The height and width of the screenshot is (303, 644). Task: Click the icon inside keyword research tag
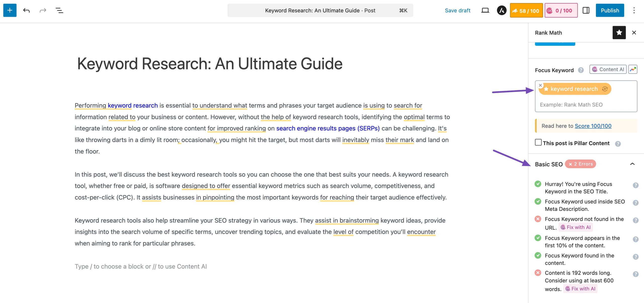click(605, 89)
